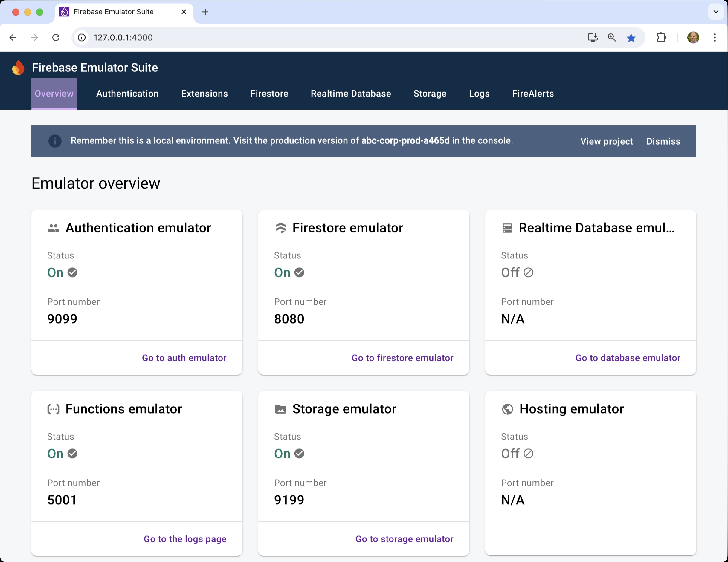Click the user profile avatar
This screenshot has width=728, height=562.
(x=693, y=38)
